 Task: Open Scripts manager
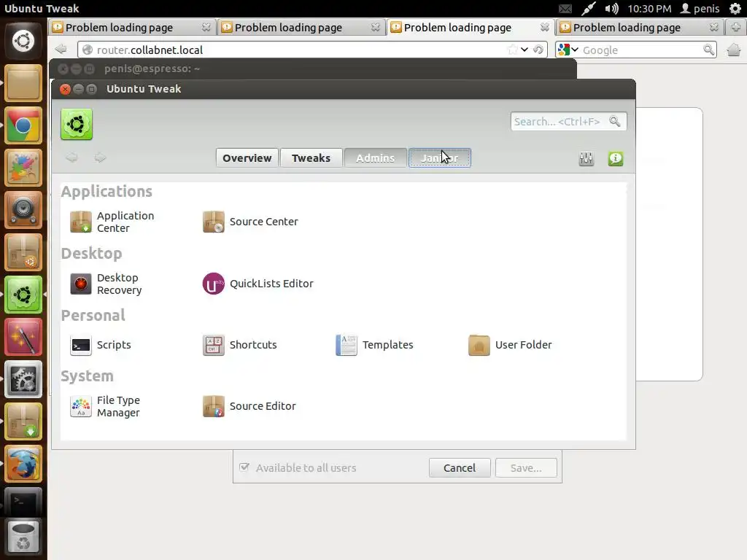click(100, 345)
